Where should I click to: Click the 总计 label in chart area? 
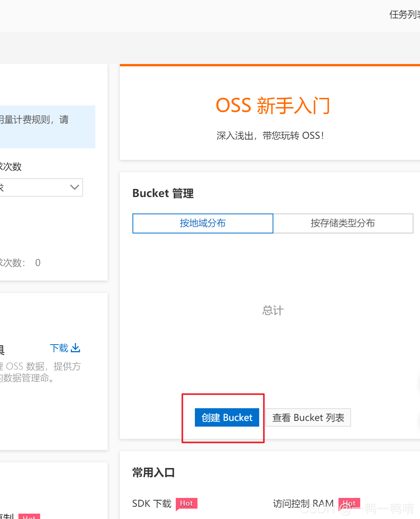click(273, 310)
